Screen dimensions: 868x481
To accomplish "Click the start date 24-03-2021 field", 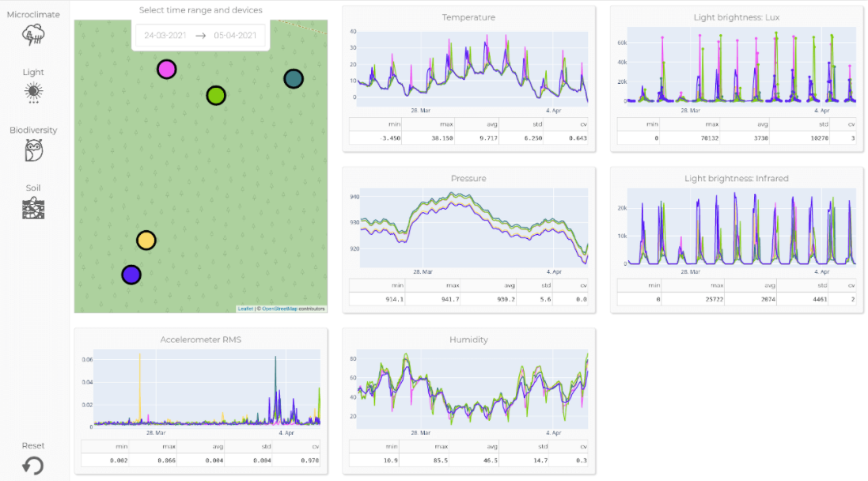I will (165, 36).
